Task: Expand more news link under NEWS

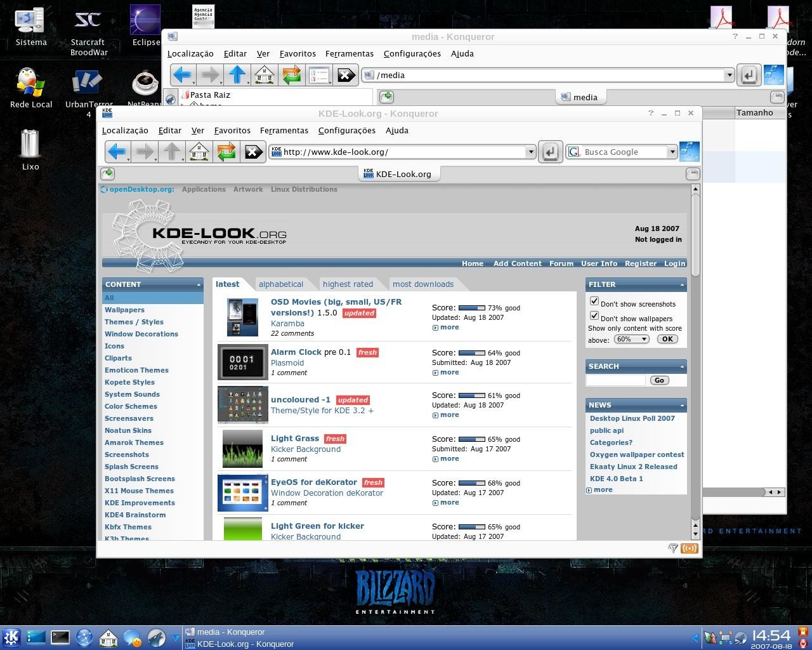Action: click(603, 489)
